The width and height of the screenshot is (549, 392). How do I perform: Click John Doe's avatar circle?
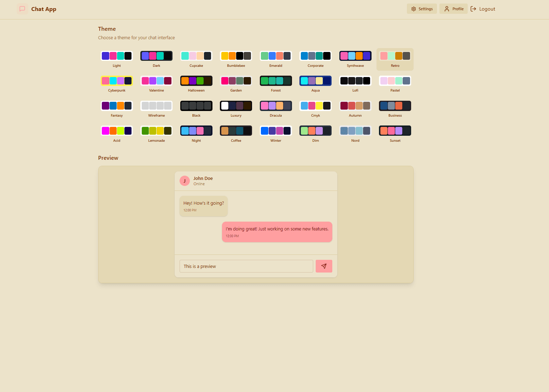(184, 181)
